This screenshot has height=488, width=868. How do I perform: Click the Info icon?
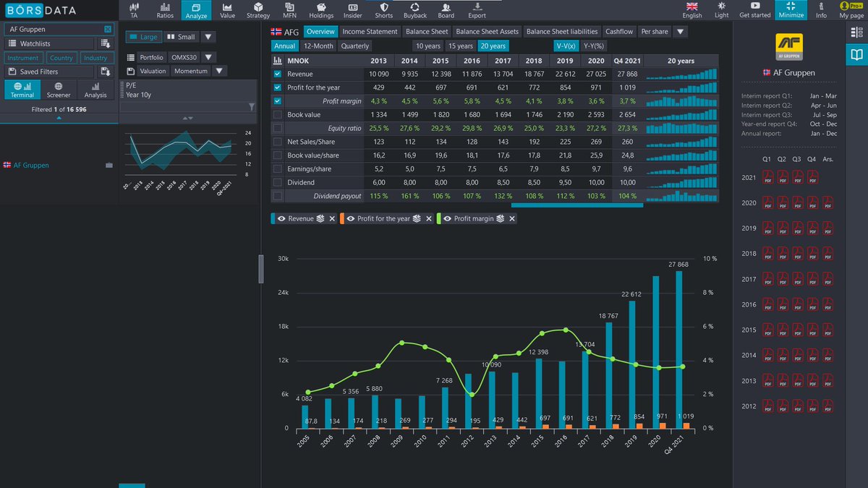[821, 7]
